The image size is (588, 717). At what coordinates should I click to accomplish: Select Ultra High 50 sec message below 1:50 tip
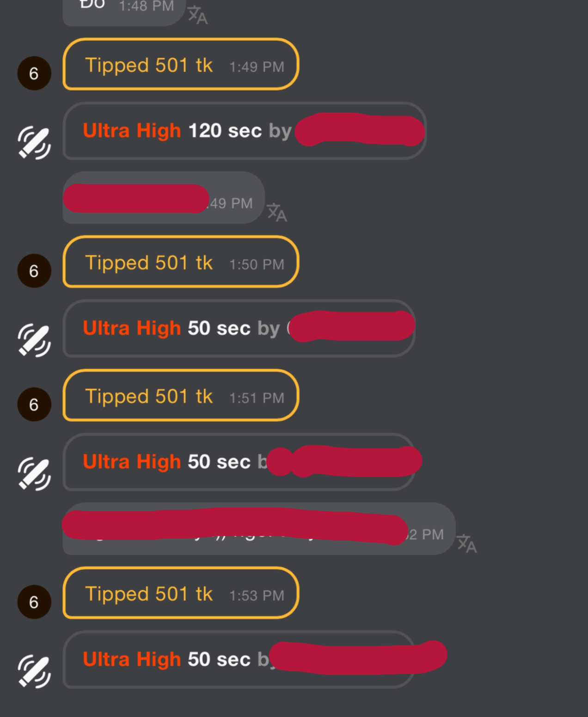coord(239,328)
